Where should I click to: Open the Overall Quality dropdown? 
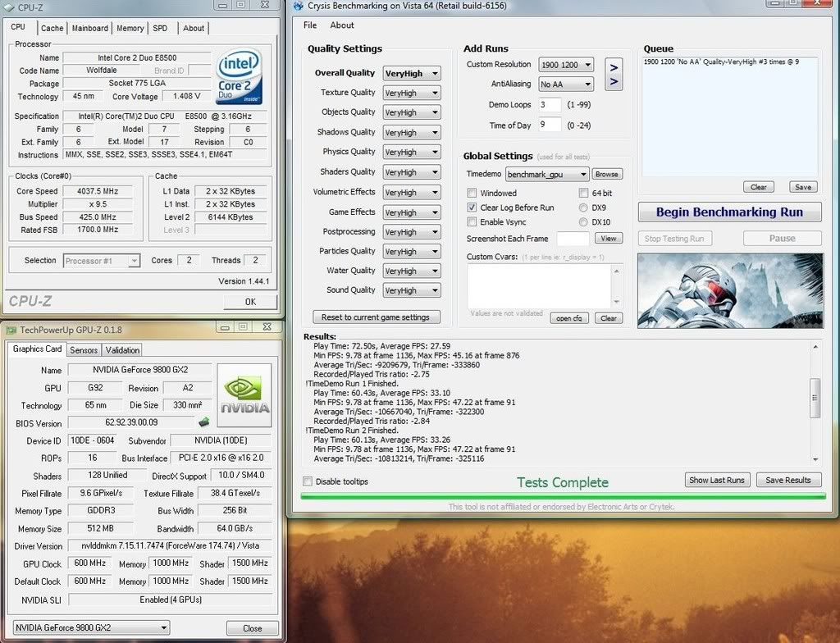pos(411,73)
